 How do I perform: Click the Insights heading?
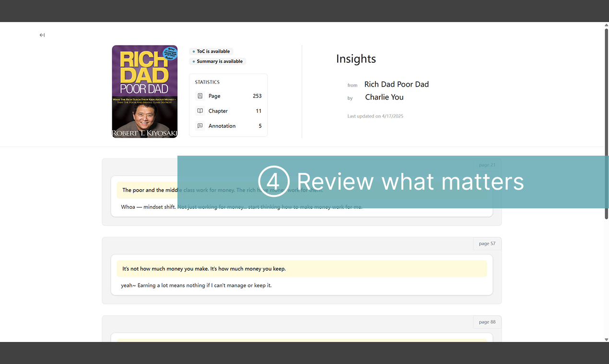tap(356, 59)
